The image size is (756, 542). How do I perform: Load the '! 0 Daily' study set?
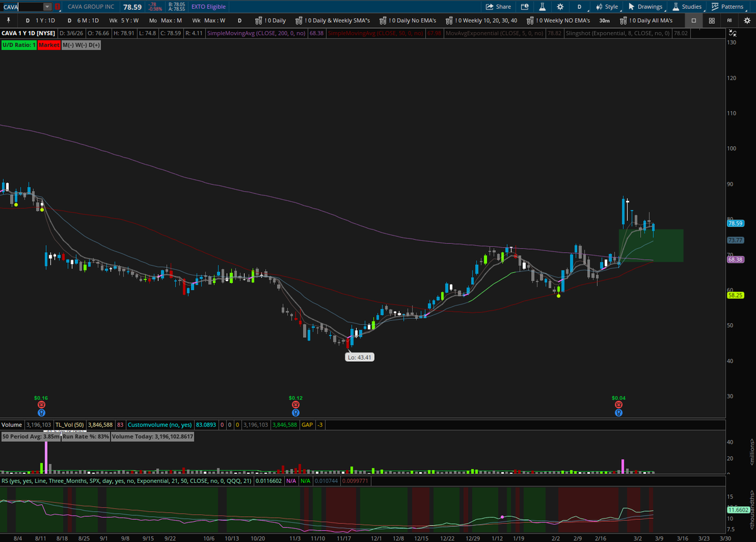tap(270, 20)
